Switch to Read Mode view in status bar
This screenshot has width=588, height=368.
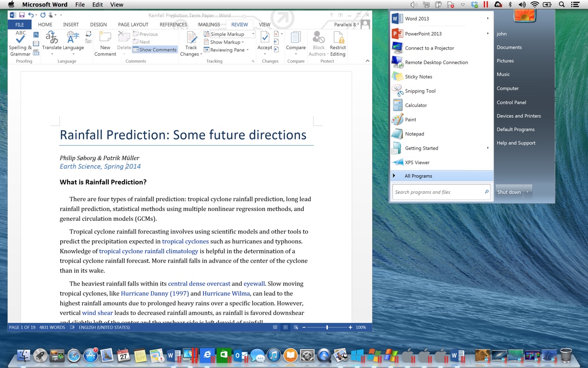tap(275, 327)
